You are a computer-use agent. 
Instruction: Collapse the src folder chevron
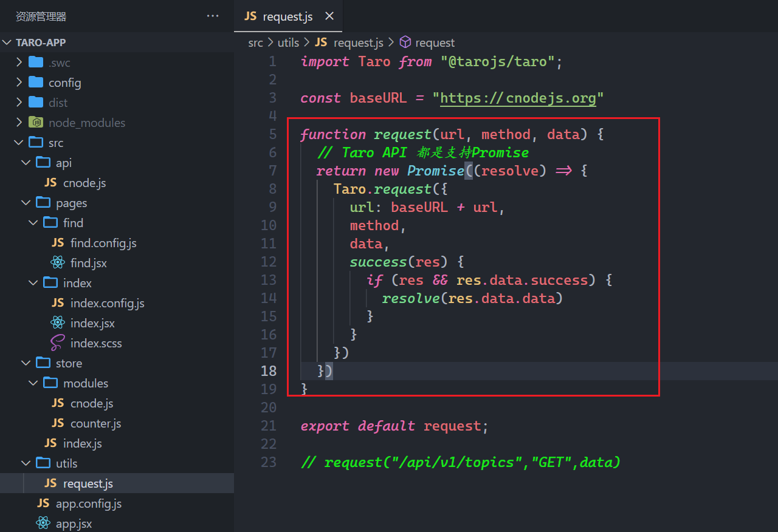(x=19, y=143)
